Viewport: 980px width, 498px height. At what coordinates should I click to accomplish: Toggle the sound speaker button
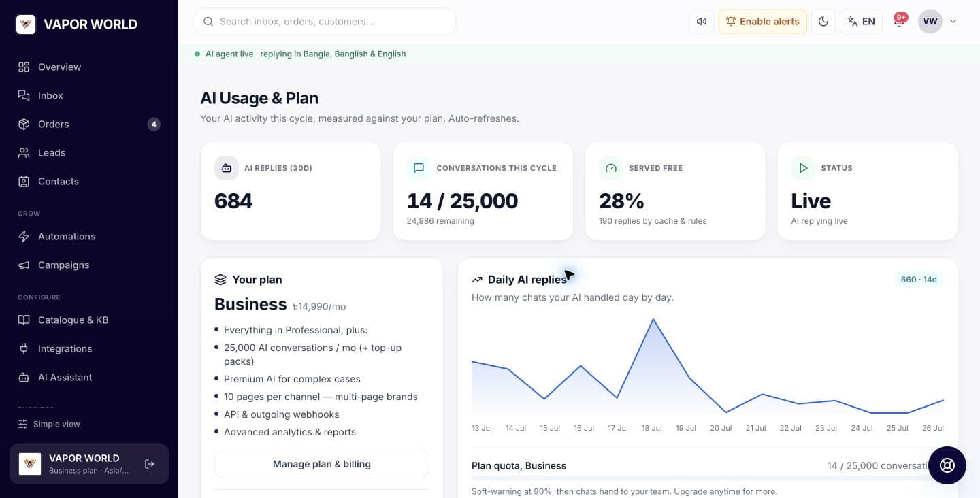point(701,21)
